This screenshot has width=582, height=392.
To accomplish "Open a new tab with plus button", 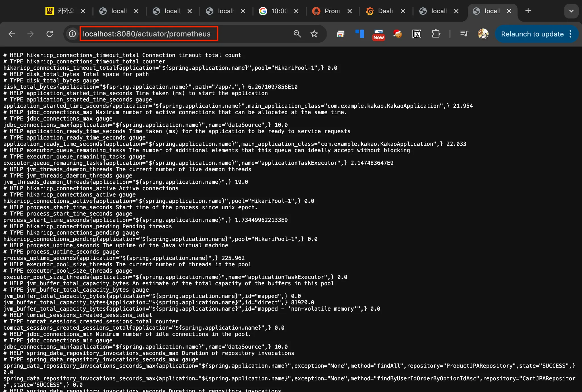I will click(528, 11).
